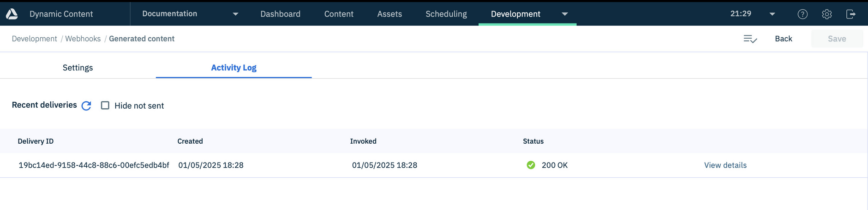Click the Amplience logo icon

pyautogui.click(x=12, y=14)
